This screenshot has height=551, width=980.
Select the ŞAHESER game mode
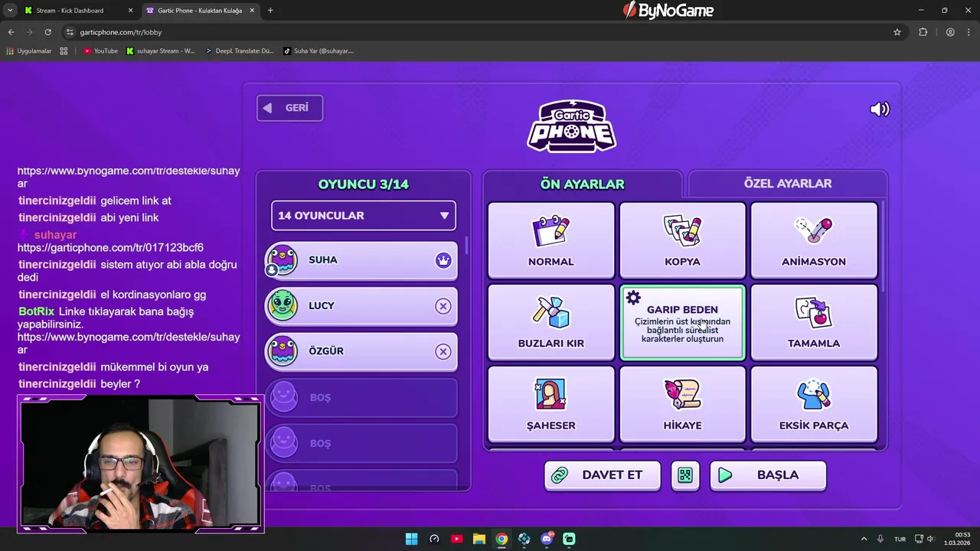point(551,404)
